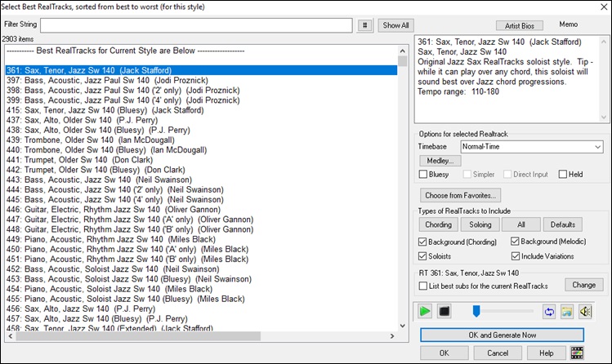Screen dimensions: 612x364
Task: Select 415: Sax, Tenor, Jazz Sw 140 (Bluesy)
Action: point(201,110)
